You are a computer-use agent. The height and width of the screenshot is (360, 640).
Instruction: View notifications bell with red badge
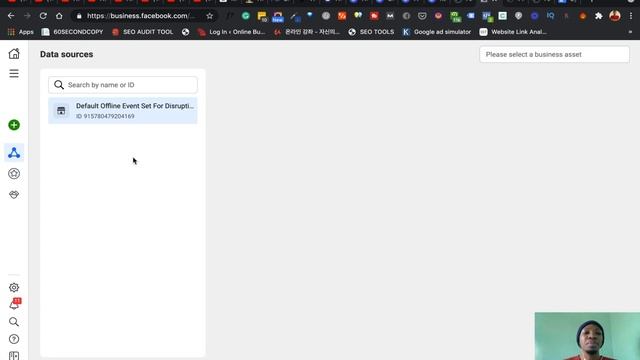(15, 304)
